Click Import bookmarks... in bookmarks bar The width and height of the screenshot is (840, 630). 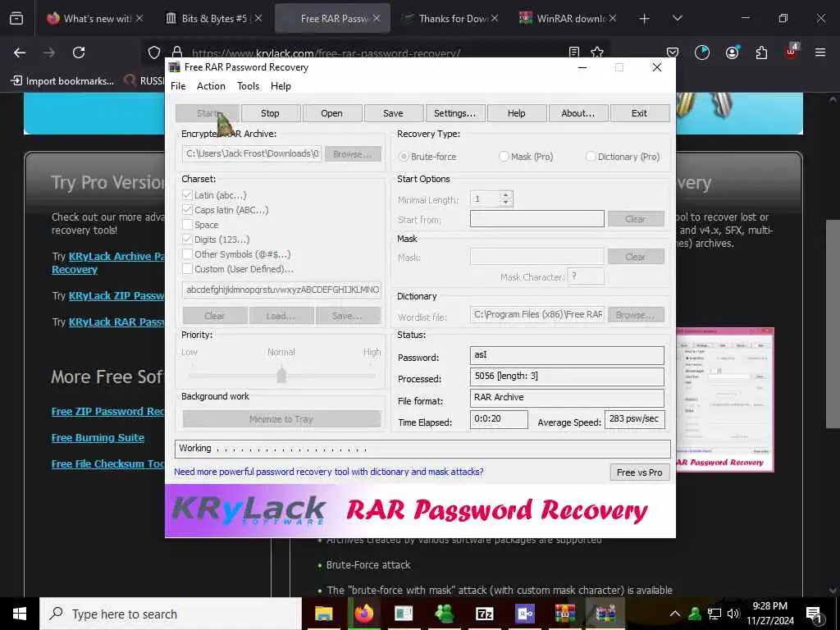62,81
